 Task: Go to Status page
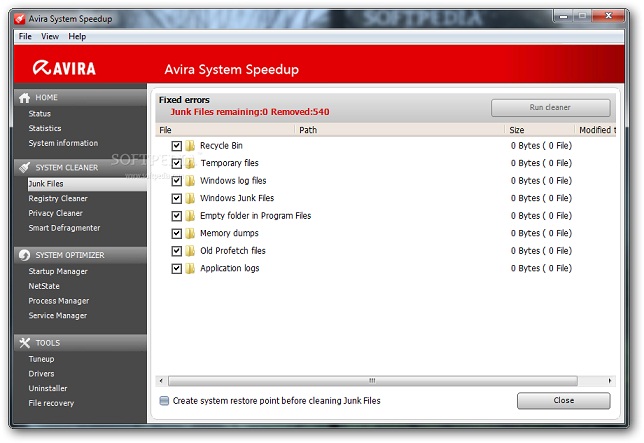pos(39,114)
